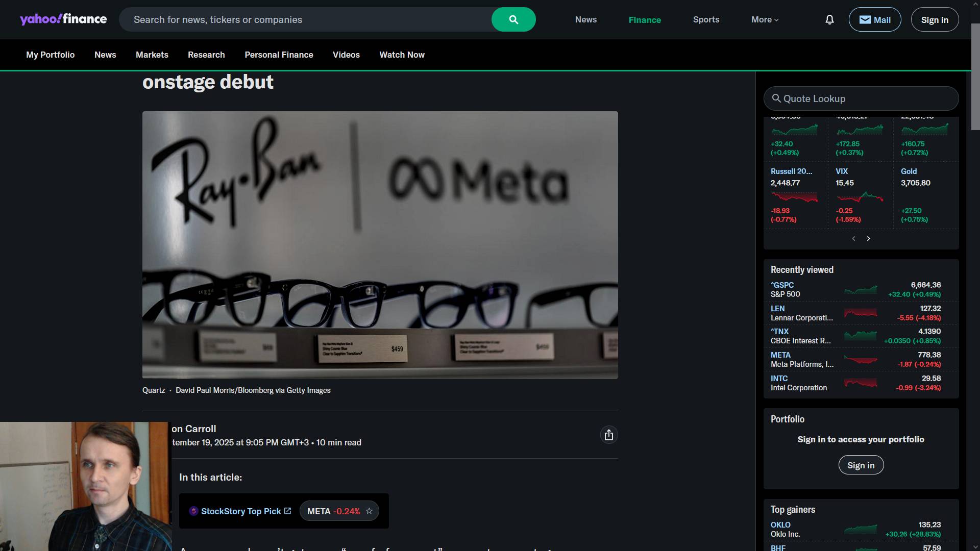Open the Personal Finance menu
980x551 pixels.
[x=279, y=55]
